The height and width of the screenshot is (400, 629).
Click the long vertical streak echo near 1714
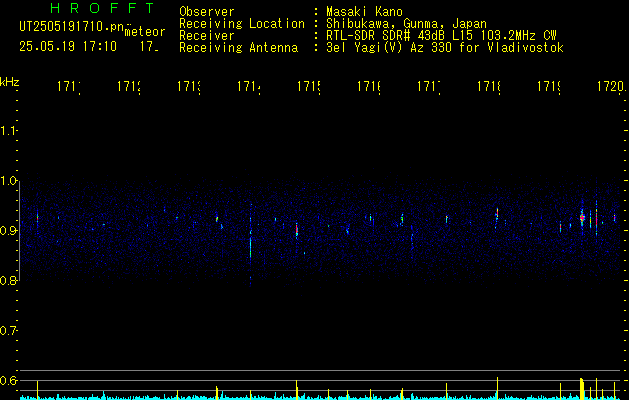click(x=251, y=245)
